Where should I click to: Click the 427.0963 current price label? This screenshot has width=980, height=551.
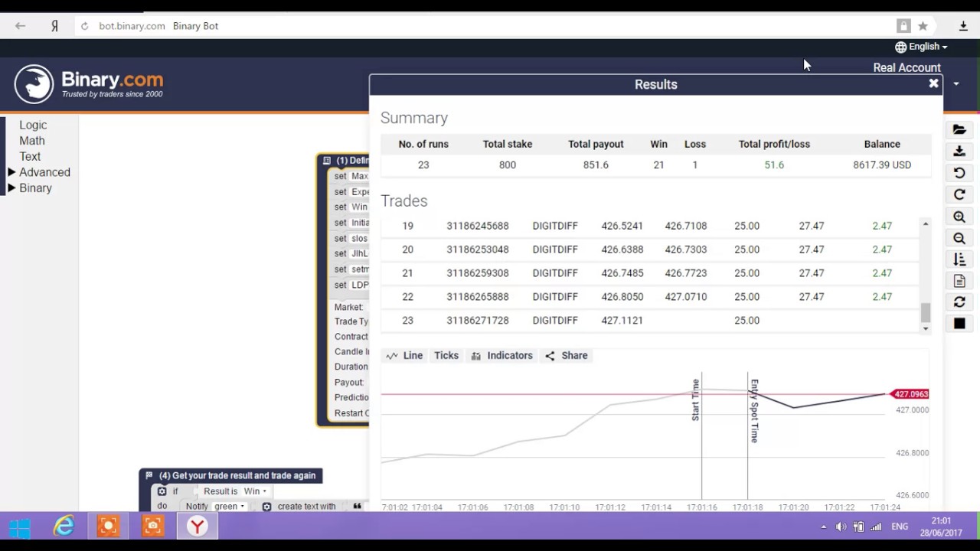[910, 394]
